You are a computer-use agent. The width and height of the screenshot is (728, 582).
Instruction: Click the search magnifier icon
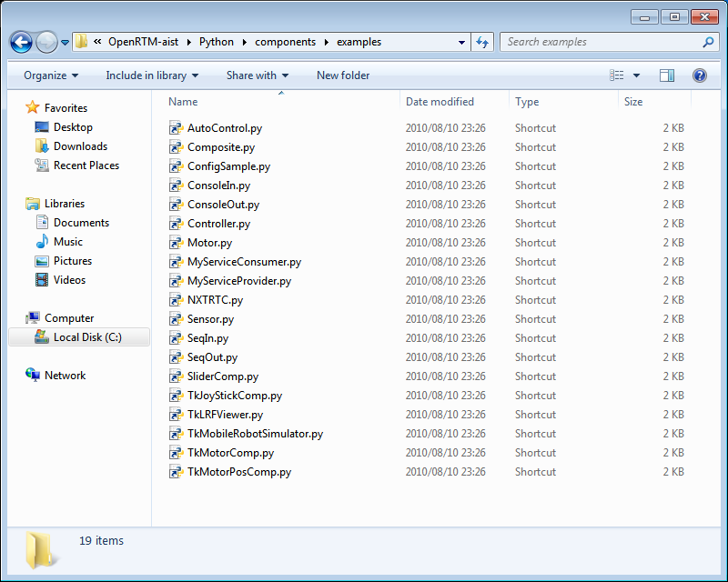[708, 42]
